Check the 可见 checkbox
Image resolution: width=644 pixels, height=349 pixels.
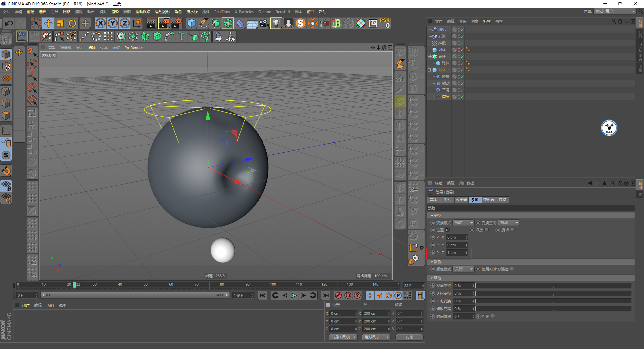point(493,316)
